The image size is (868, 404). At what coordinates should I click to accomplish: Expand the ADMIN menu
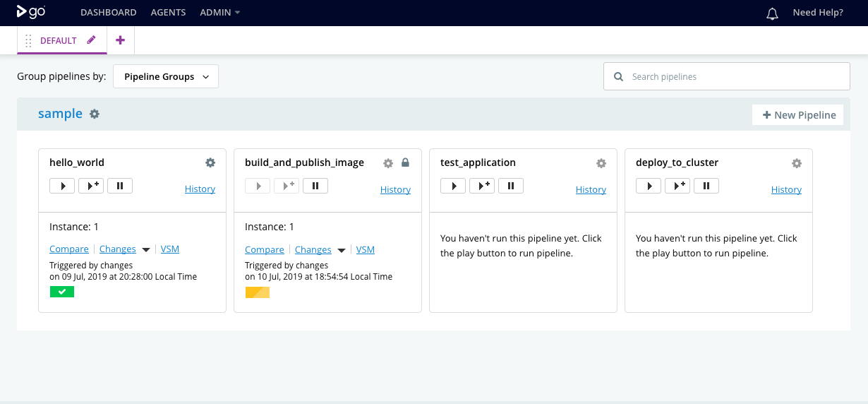220,13
